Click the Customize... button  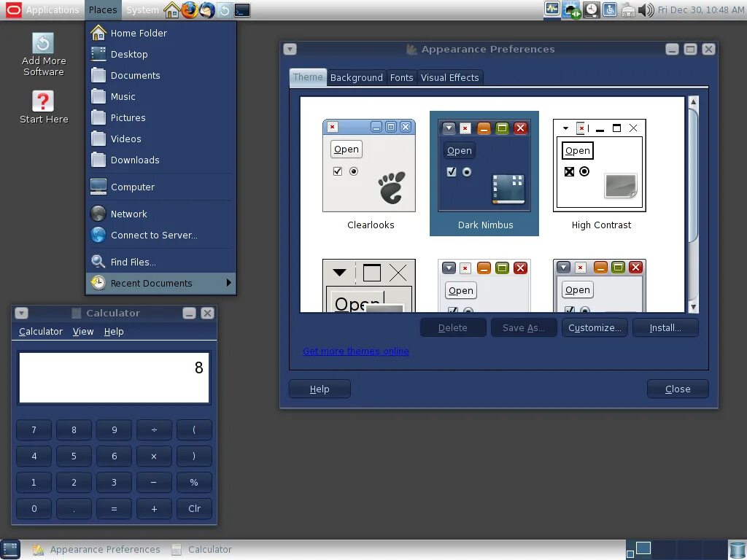(595, 327)
